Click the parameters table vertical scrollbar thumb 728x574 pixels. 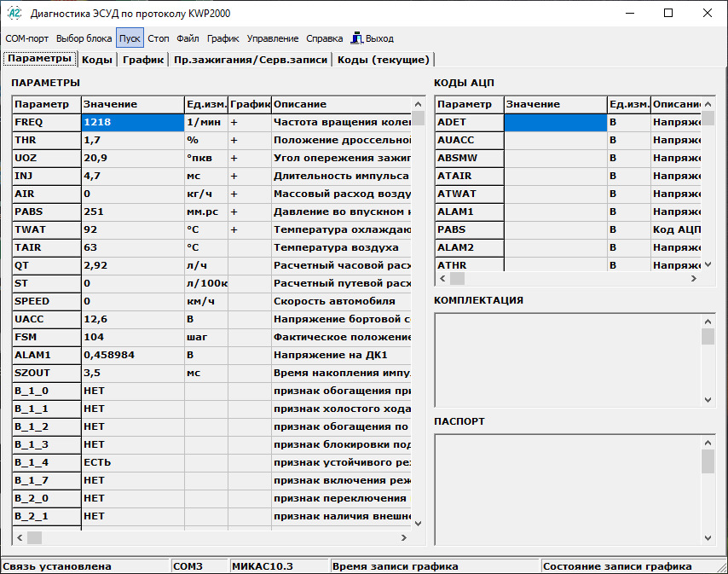418,118
